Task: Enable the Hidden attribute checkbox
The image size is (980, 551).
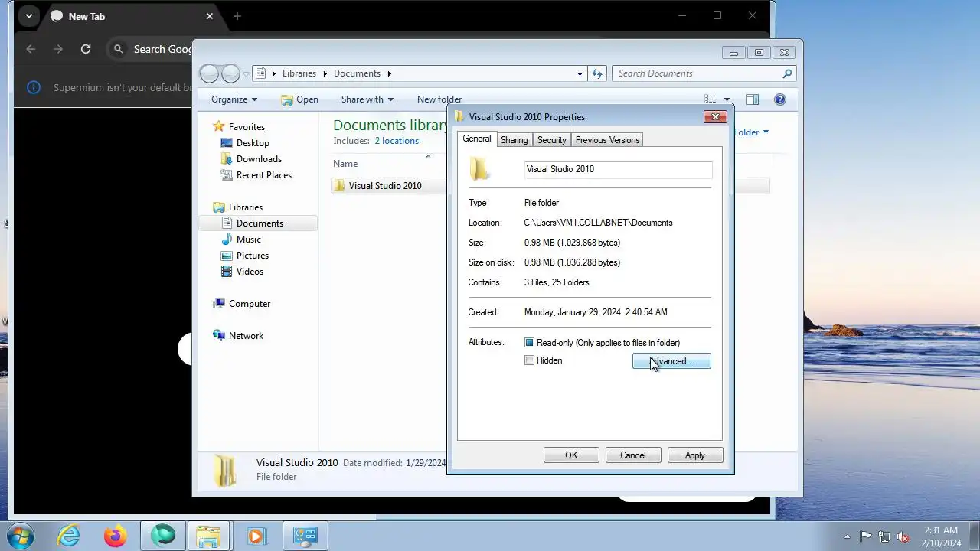Action: click(529, 360)
